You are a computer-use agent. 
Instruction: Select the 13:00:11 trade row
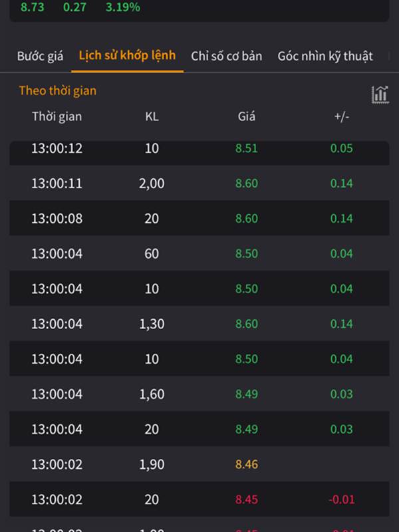(199, 184)
